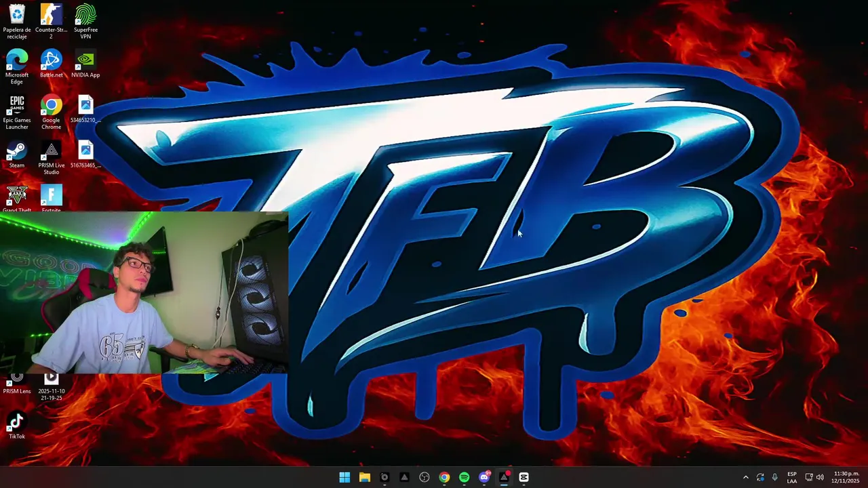Switch to the active PRISM Live taskbar app
Image resolution: width=868 pixels, height=488 pixels.
(504, 477)
